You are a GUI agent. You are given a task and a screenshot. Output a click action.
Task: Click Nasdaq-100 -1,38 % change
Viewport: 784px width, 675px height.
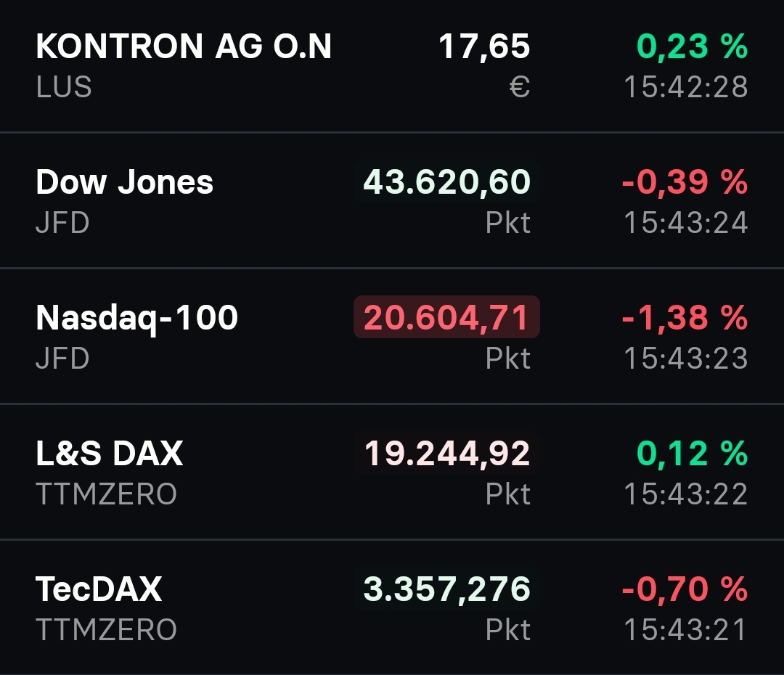(x=685, y=318)
